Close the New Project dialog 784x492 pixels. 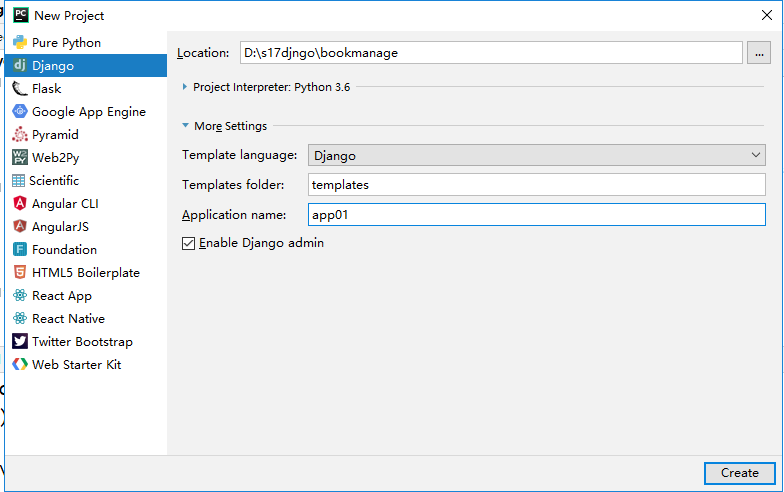pos(766,15)
